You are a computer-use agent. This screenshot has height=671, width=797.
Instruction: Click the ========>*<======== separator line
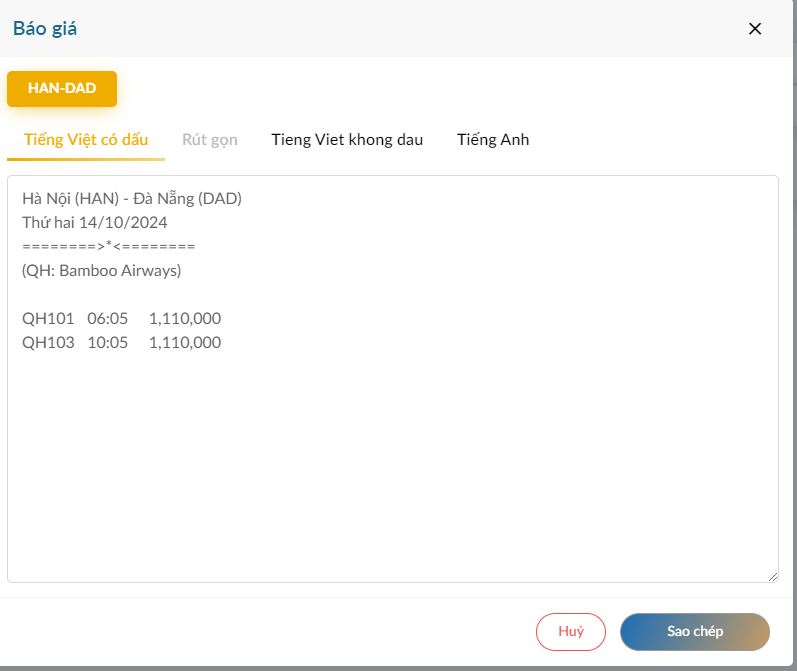[x=108, y=246]
